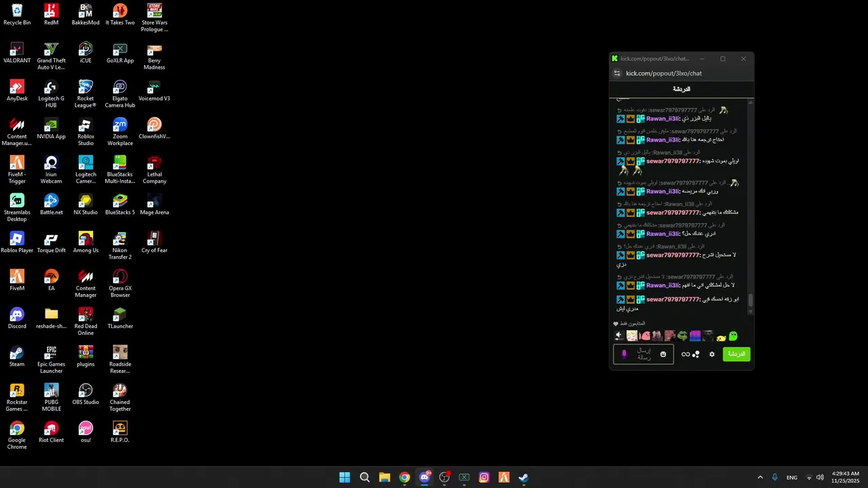Select the Lethal Company shortcut
The image size is (868, 488).
pos(154,170)
